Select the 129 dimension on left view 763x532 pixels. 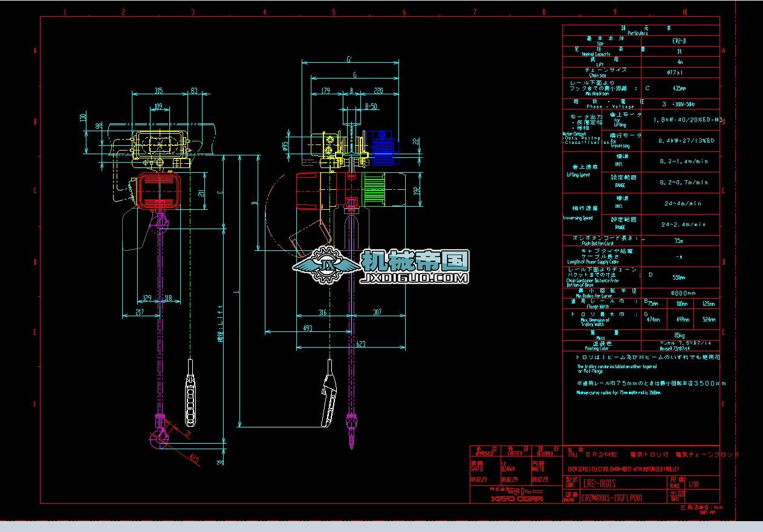[x=148, y=297]
